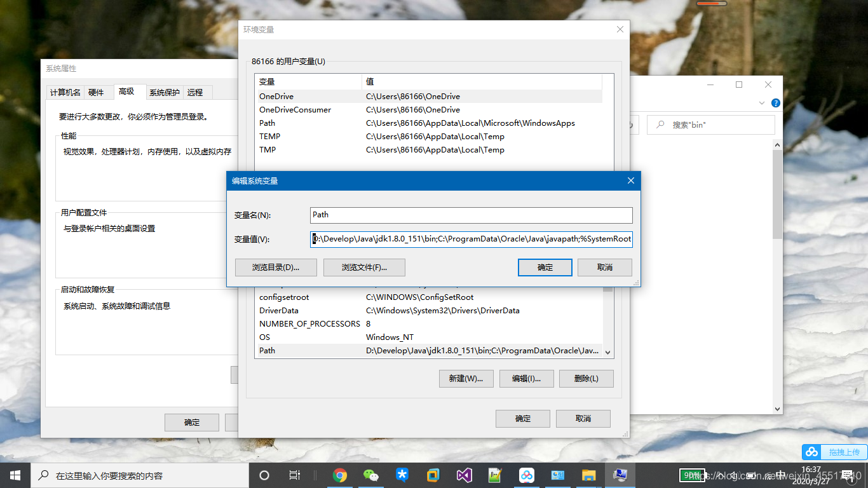The width and height of the screenshot is (868, 488).
Task: Select the System Properties taskbar icon
Action: [620, 475]
